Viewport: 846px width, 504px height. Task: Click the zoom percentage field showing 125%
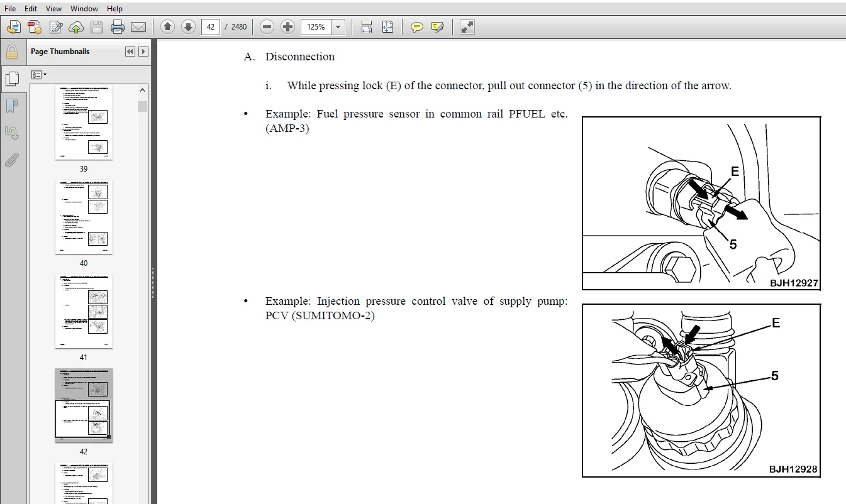[316, 27]
